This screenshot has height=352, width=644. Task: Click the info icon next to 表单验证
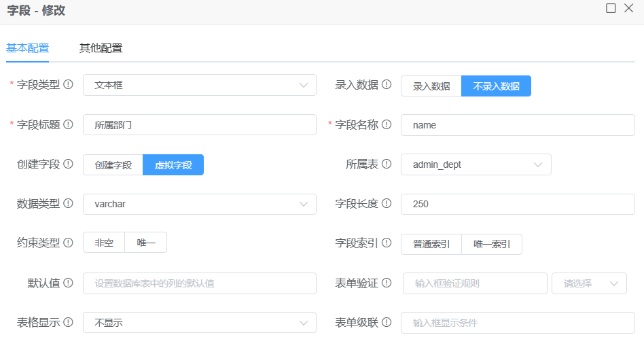387,283
